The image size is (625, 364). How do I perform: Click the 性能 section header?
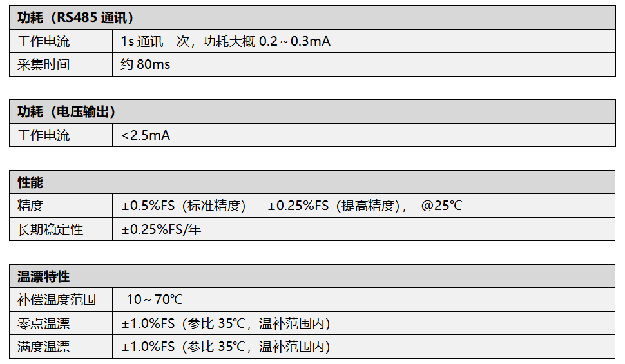pyautogui.click(x=312, y=182)
